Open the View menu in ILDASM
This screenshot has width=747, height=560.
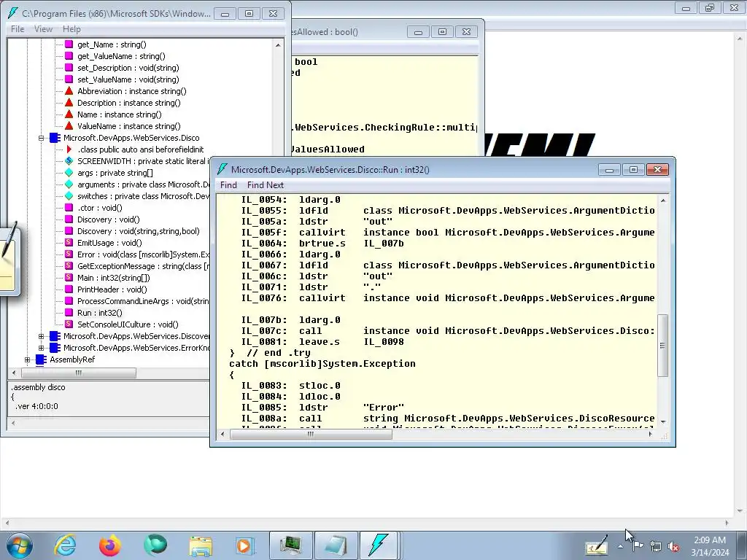pyautogui.click(x=43, y=29)
